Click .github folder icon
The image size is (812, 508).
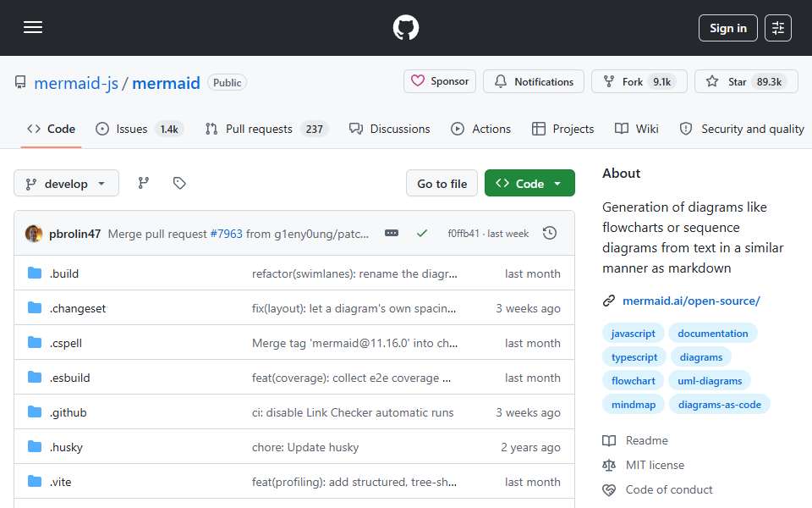tap(35, 412)
